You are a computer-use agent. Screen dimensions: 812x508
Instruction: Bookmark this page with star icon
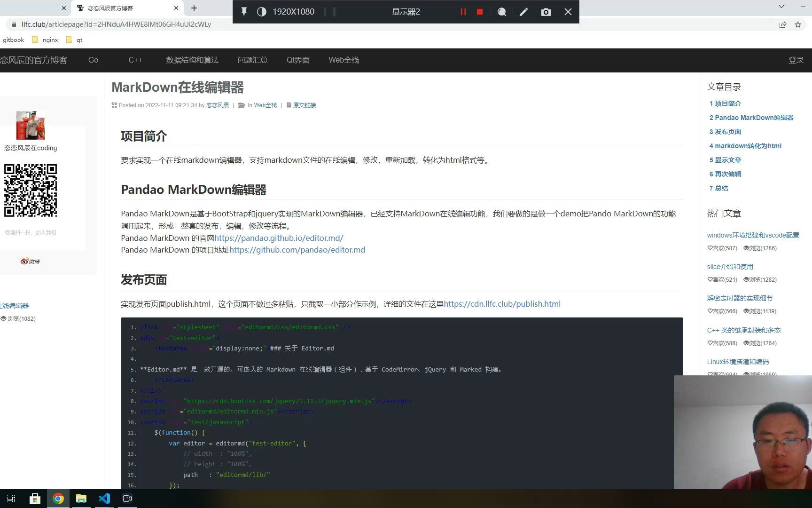(798, 24)
